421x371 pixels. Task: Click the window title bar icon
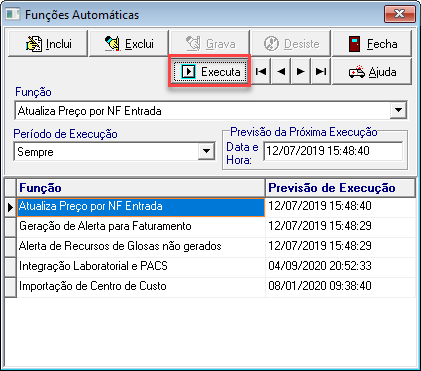coord(13,14)
